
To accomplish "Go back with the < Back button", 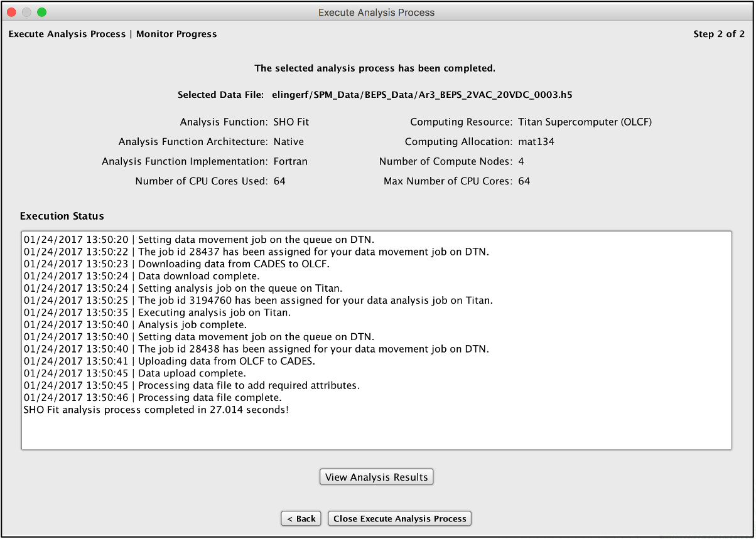I will tap(301, 519).
